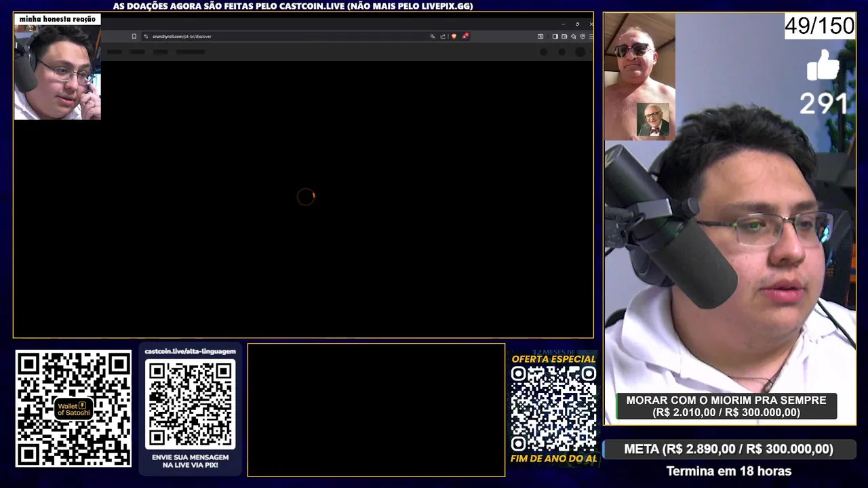Viewport: 868px width, 488px height.
Task: Click the top donations banner about CASTCOIN.LIVE
Action: 292,6
